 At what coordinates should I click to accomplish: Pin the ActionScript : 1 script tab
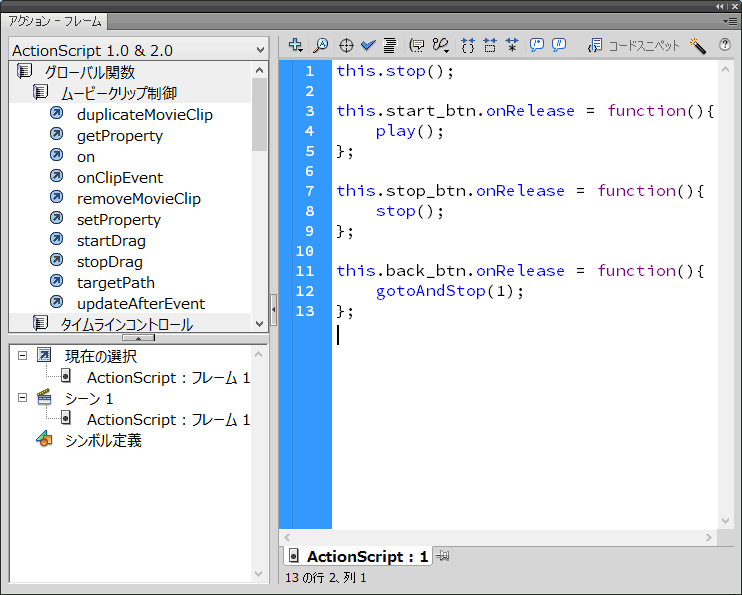(442, 556)
